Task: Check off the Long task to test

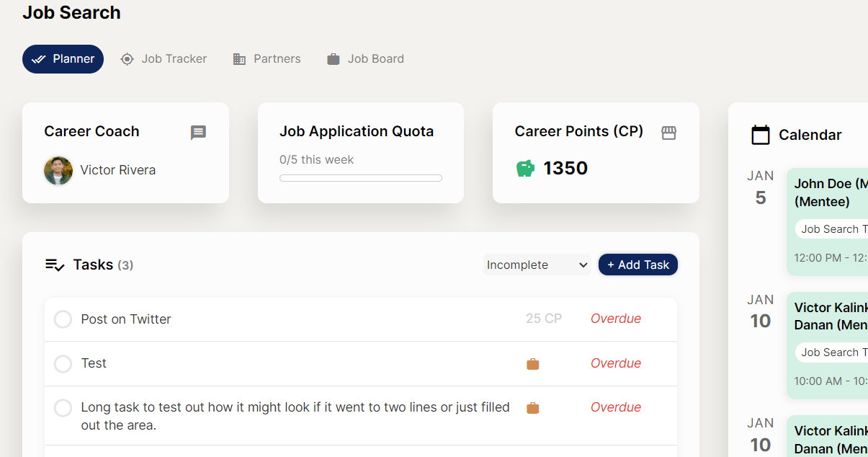Action: [63, 409]
